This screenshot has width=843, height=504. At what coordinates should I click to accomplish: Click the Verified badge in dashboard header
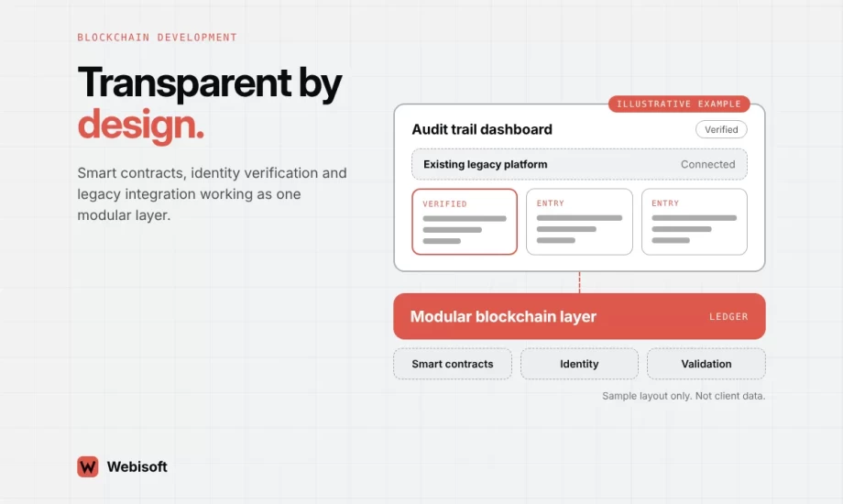721,129
